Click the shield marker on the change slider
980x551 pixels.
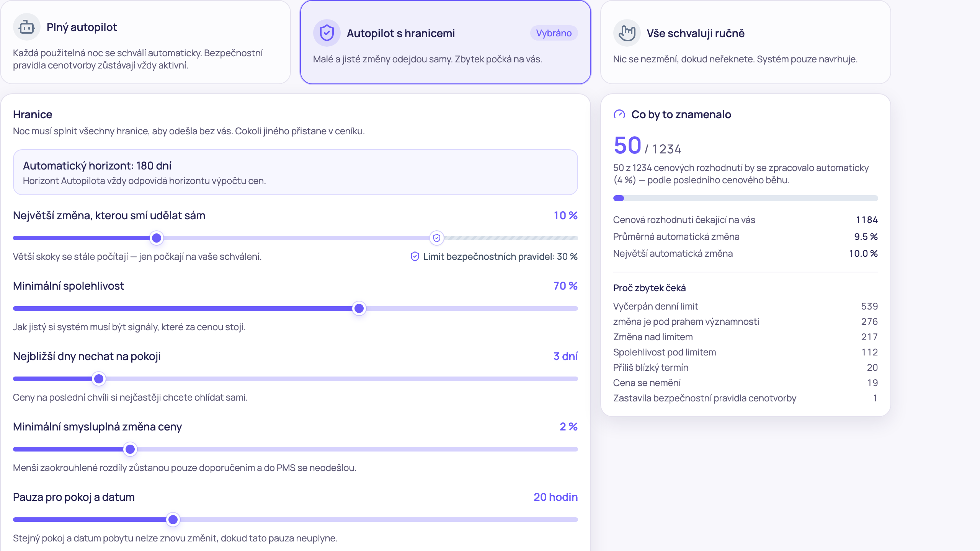(436, 238)
